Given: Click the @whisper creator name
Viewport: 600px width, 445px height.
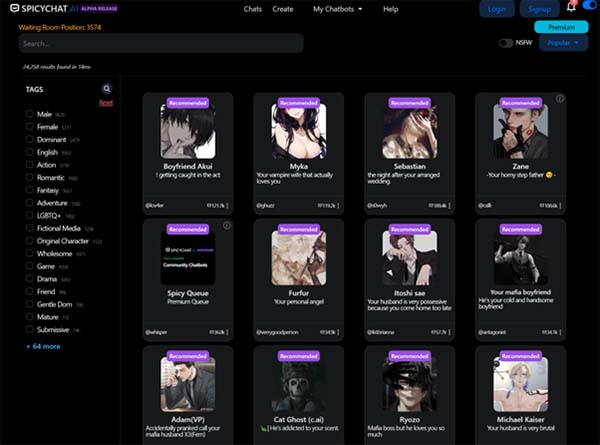Looking at the screenshot, I should (x=156, y=332).
